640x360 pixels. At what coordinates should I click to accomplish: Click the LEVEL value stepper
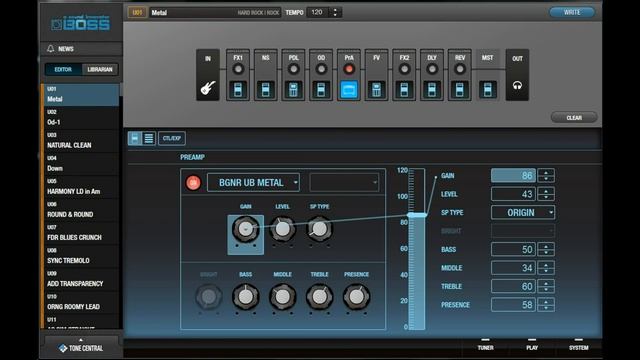click(x=546, y=194)
